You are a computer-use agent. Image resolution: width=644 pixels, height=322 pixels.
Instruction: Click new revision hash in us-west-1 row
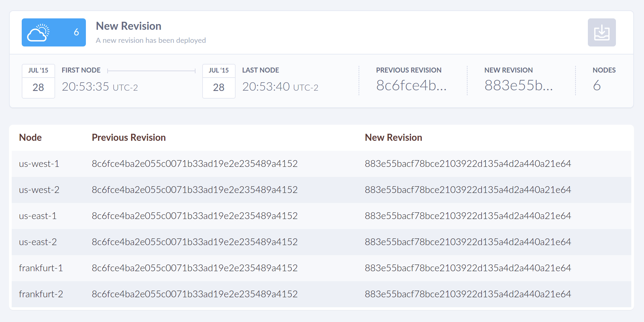pyautogui.click(x=468, y=164)
